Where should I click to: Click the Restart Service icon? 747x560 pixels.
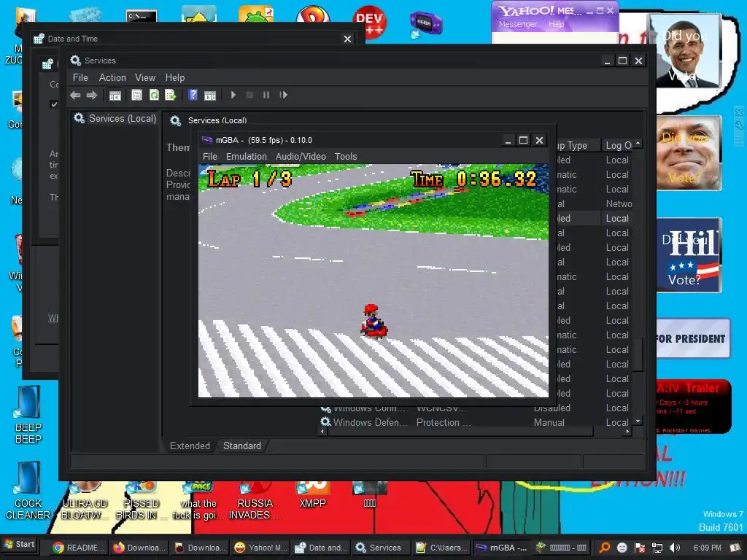[284, 95]
